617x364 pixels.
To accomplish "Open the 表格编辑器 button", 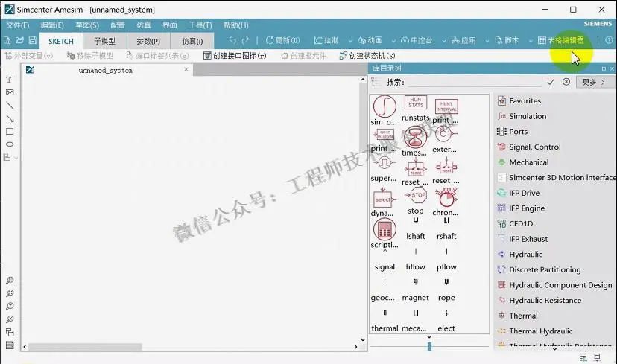I will click(x=560, y=40).
